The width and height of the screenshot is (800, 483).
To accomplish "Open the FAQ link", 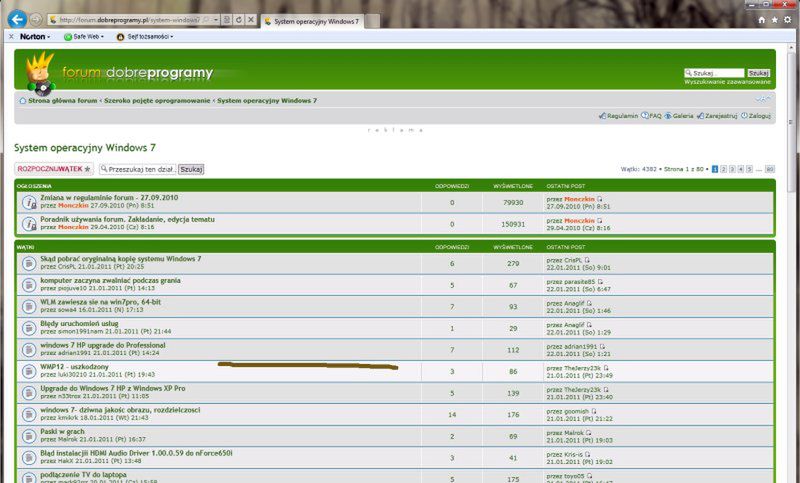I will click(x=652, y=116).
